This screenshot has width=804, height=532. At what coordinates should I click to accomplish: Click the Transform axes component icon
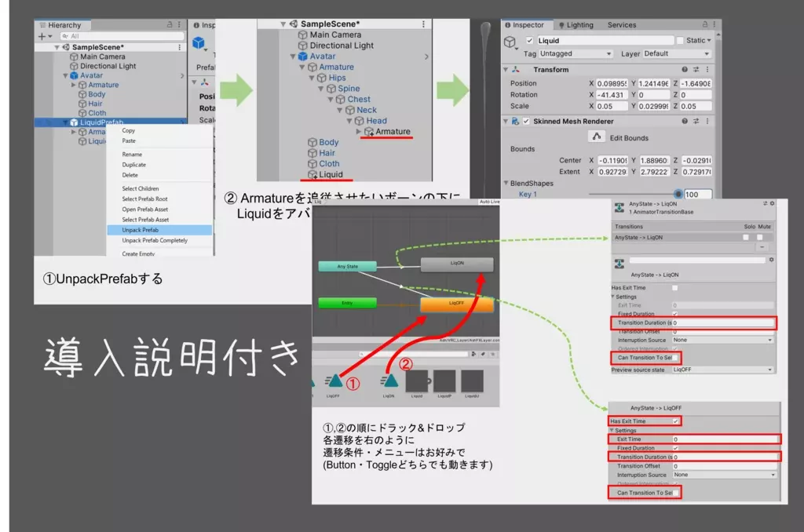coord(515,69)
